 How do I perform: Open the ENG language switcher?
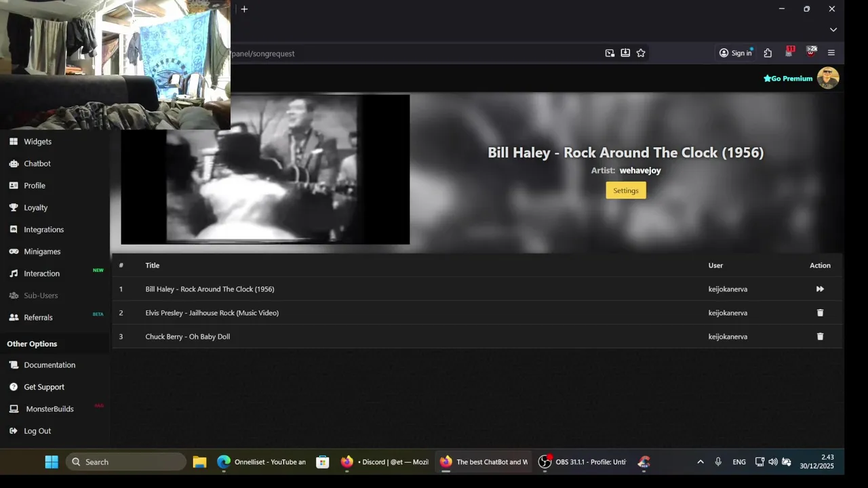click(739, 462)
